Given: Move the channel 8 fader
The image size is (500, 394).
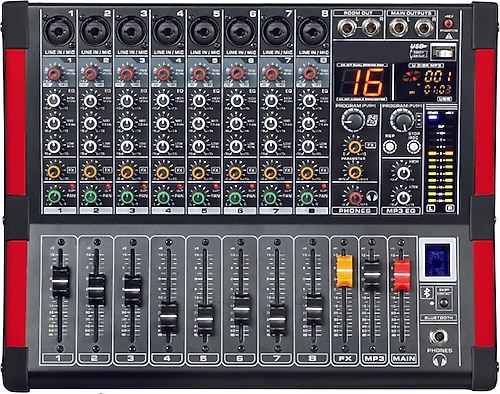Looking at the screenshot, I should [313, 310].
